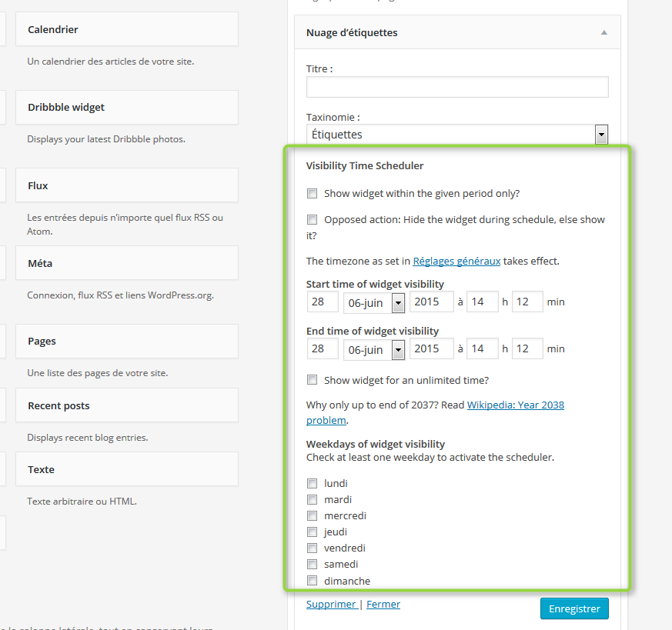Tick Show widget for an unlimited time
The width and height of the screenshot is (672, 630).
(312, 380)
